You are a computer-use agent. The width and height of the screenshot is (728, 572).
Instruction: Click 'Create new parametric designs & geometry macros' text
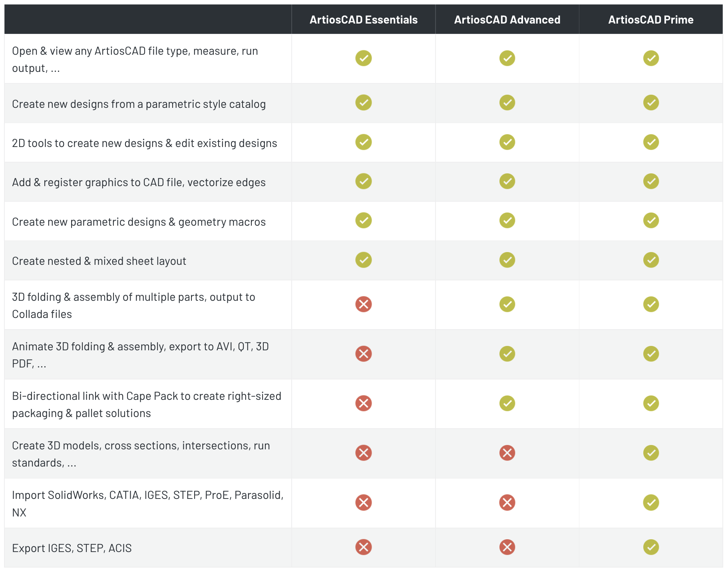139,222
